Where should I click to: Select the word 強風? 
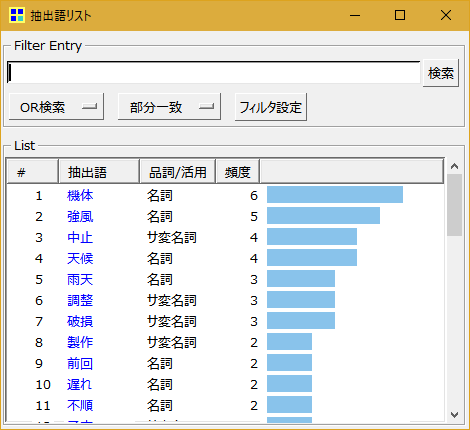coord(80,217)
